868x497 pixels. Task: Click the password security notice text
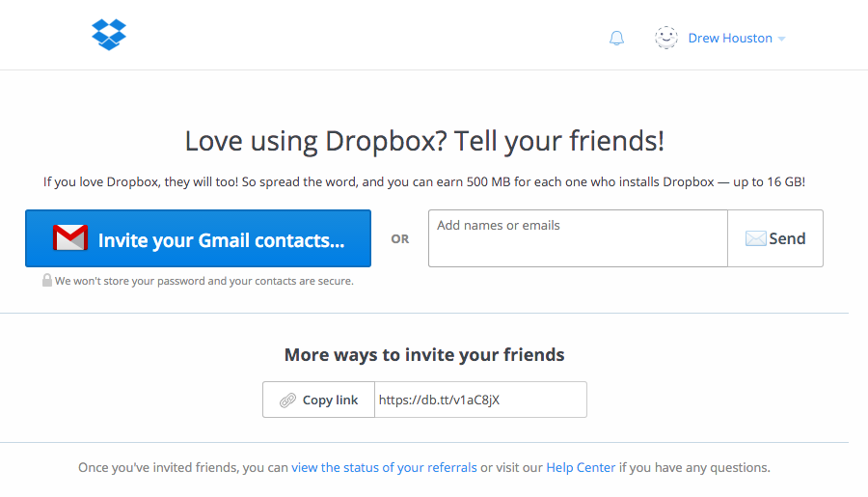click(204, 281)
